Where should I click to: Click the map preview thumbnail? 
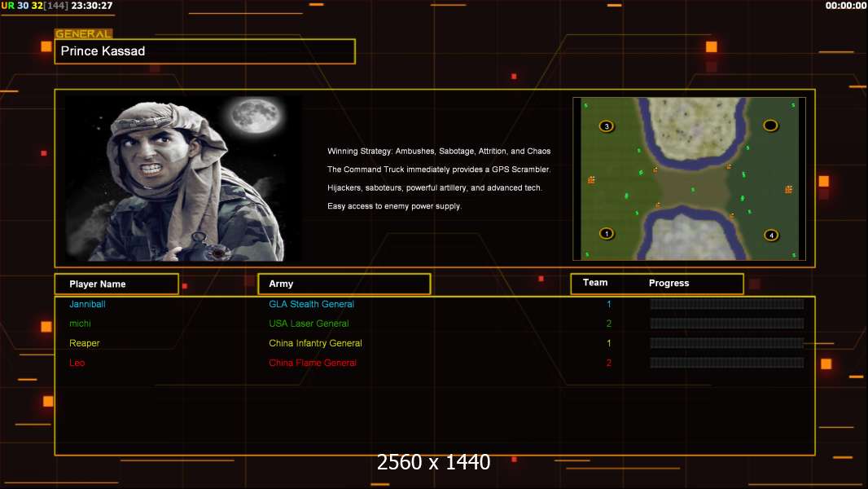pyautogui.click(x=689, y=178)
